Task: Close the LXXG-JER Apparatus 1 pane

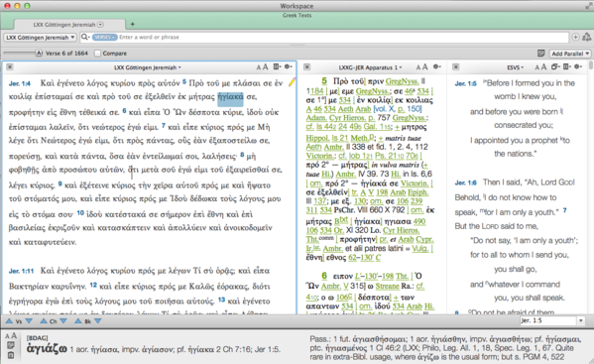Action: point(306,67)
